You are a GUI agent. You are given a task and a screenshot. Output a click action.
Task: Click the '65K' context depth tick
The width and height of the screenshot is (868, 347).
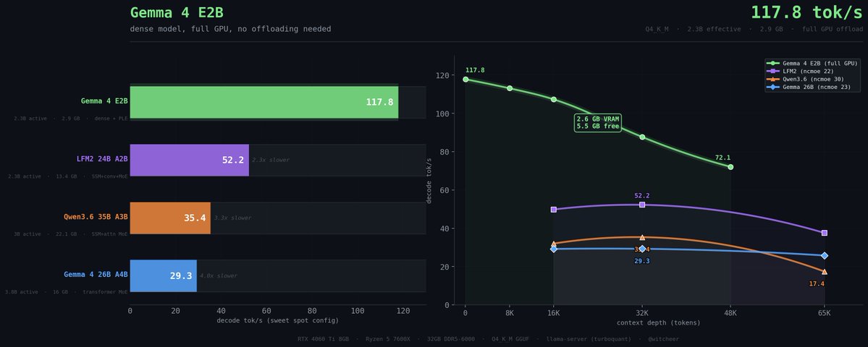[x=825, y=313]
